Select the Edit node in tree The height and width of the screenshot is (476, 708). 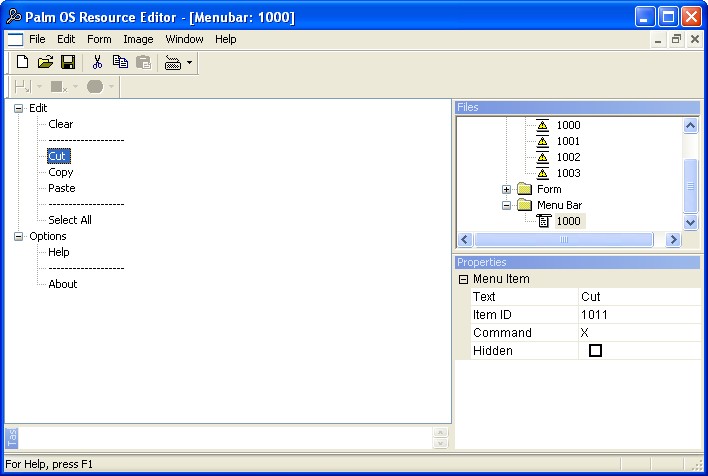[38, 108]
